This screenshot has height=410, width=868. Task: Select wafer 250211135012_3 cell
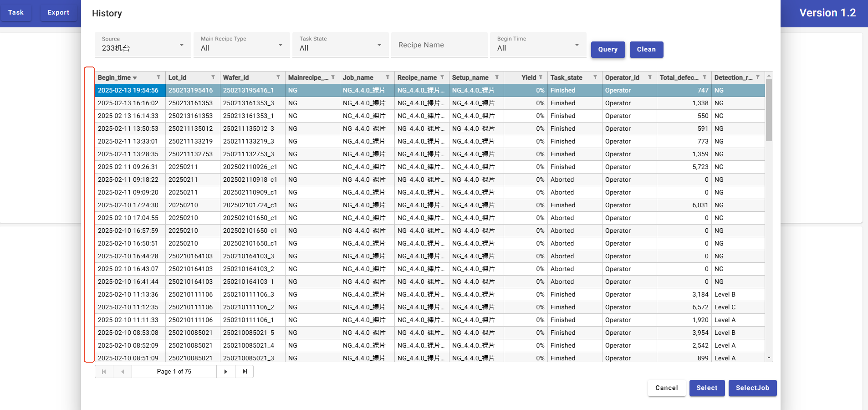(253, 128)
